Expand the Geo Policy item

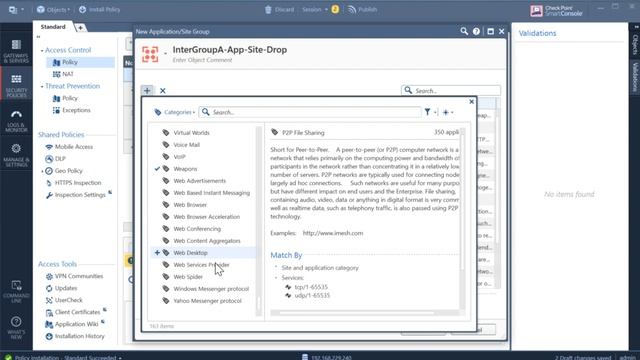tap(42, 171)
